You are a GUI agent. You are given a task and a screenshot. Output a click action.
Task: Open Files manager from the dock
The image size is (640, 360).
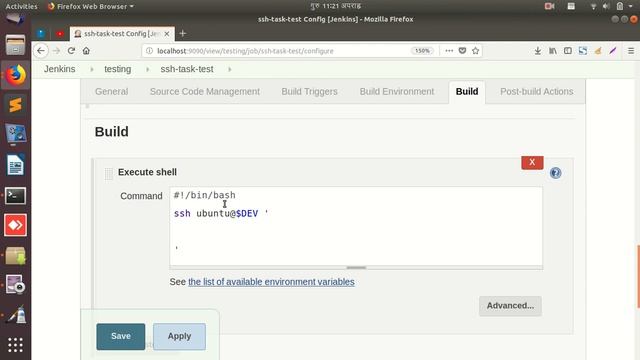pyautogui.click(x=16, y=45)
